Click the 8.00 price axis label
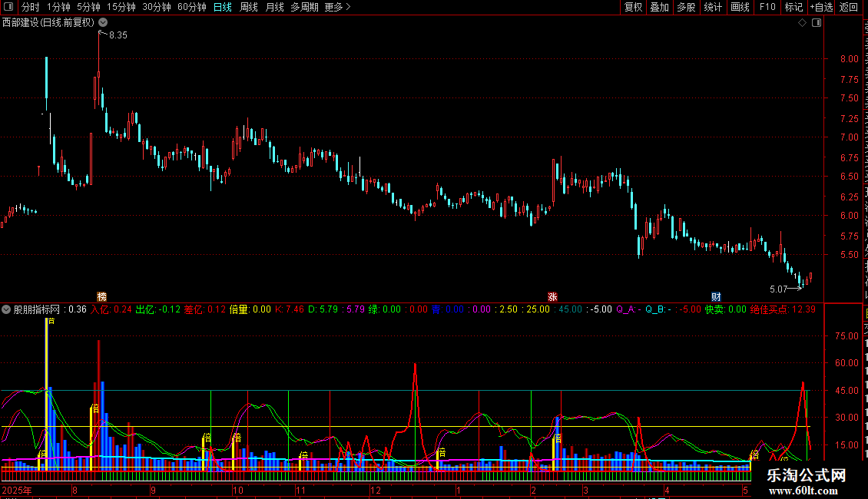868x499 pixels. 849,59
